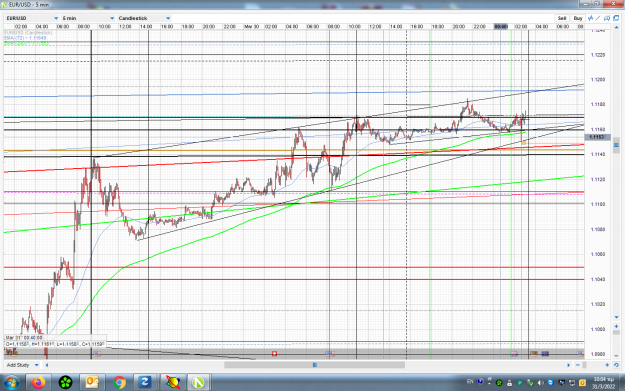
Task: Click the chart snapshot camera icon
Action: click(607, 18)
